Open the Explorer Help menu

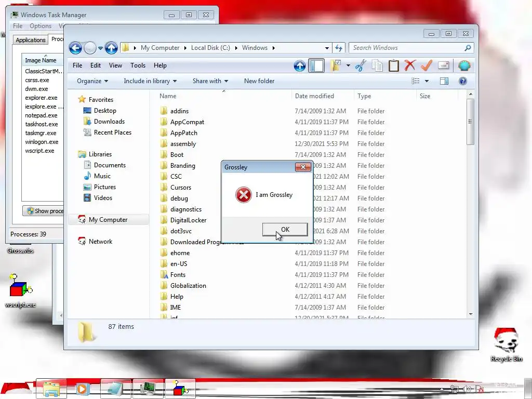tap(160, 65)
